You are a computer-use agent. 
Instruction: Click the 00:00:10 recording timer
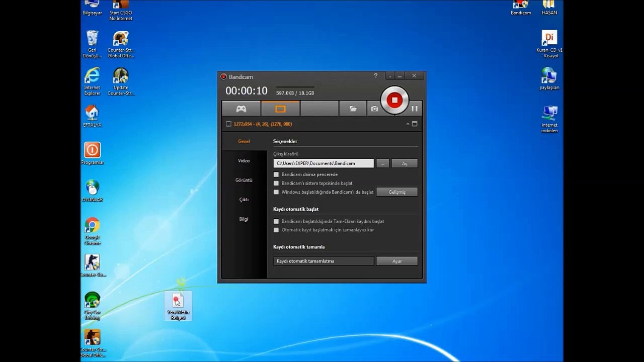click(x=247, y=91)
